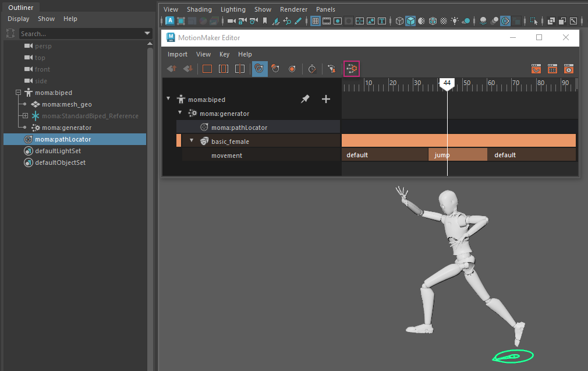
Task: Click the bookmark icon in viewport toolbar
Action: pos(265,21)
